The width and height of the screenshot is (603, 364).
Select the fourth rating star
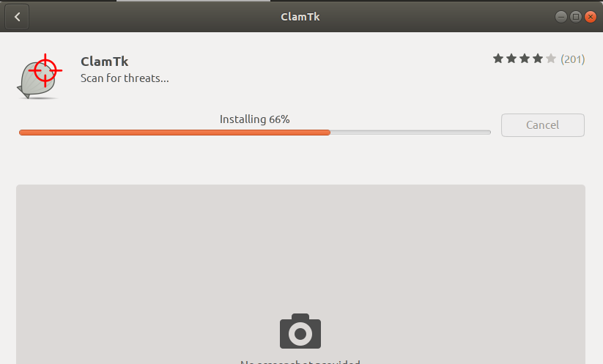pos(538,59)
